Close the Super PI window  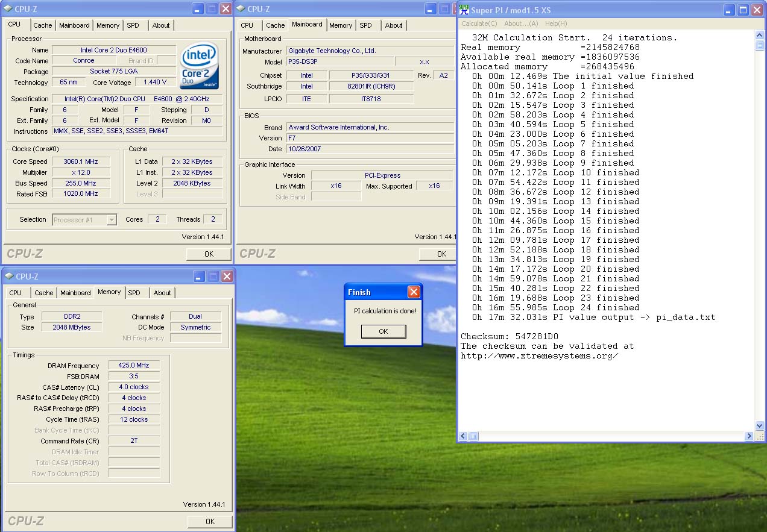click(757, 10)
